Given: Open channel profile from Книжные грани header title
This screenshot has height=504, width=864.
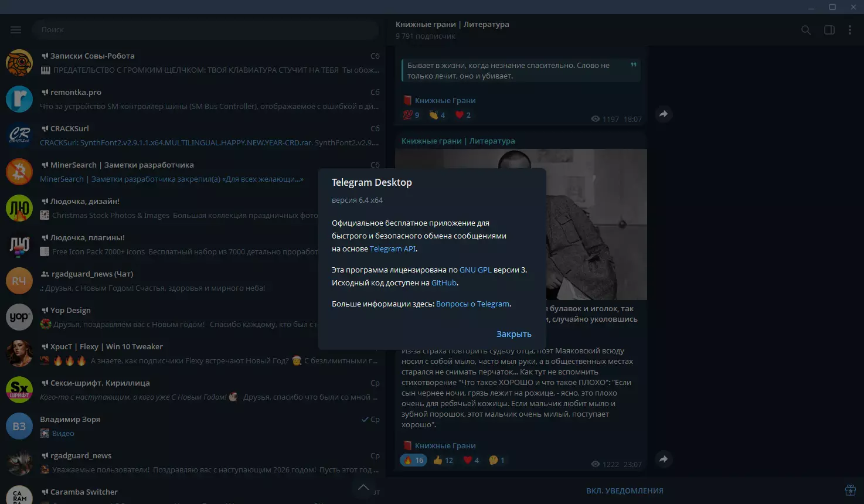Looking at the screenshot, I should (x=453, y=24).
